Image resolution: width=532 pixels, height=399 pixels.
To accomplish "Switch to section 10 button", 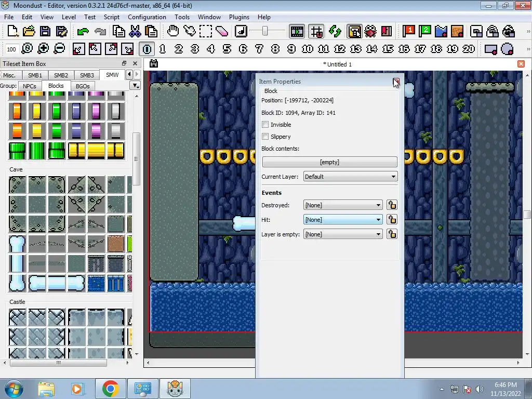I will [x=308, y=49].
